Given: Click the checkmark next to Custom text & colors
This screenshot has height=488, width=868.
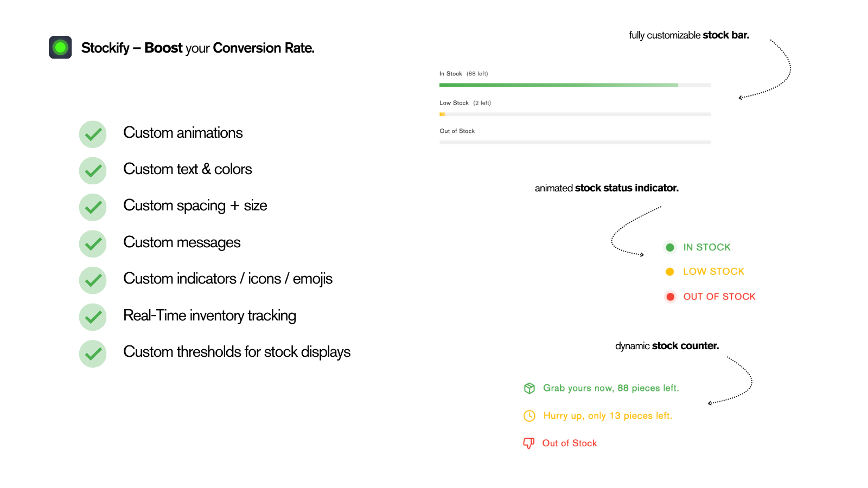Looking at the screenshot, I should point(93,171).
